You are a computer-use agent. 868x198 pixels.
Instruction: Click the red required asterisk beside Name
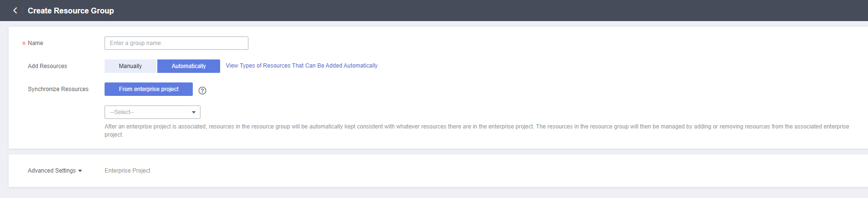click(x=24, y=44)
